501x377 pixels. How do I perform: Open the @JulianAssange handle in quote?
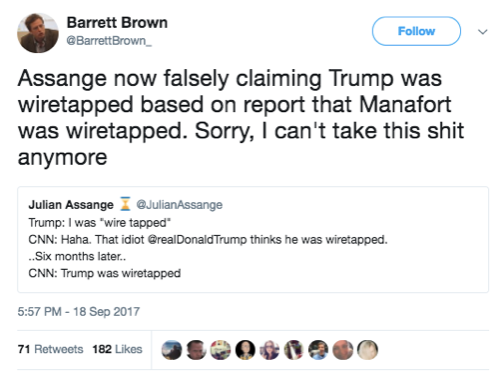(179, 204)
